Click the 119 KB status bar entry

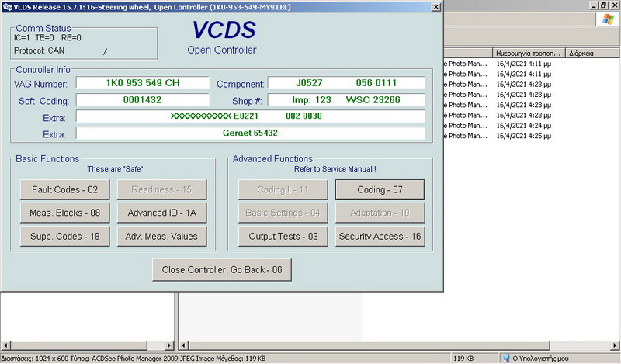pos(474,359)
